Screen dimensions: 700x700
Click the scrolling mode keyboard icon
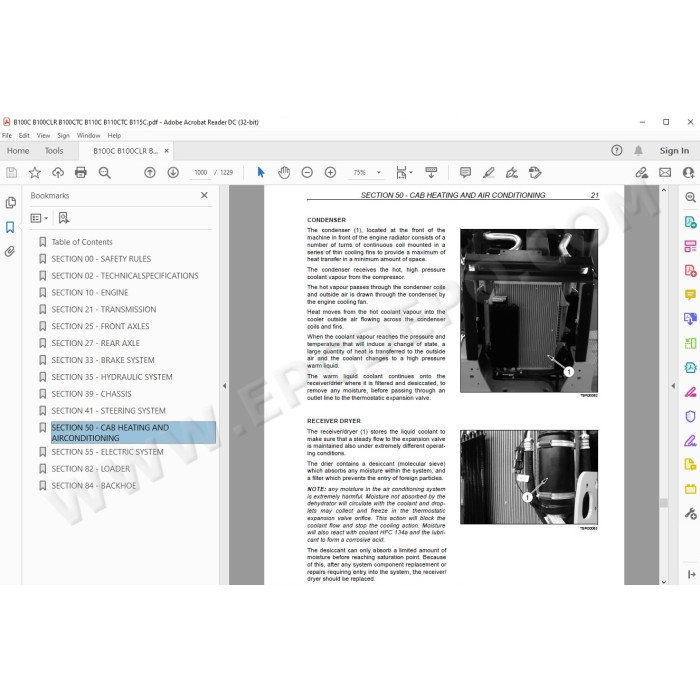(x=431, y=172)
